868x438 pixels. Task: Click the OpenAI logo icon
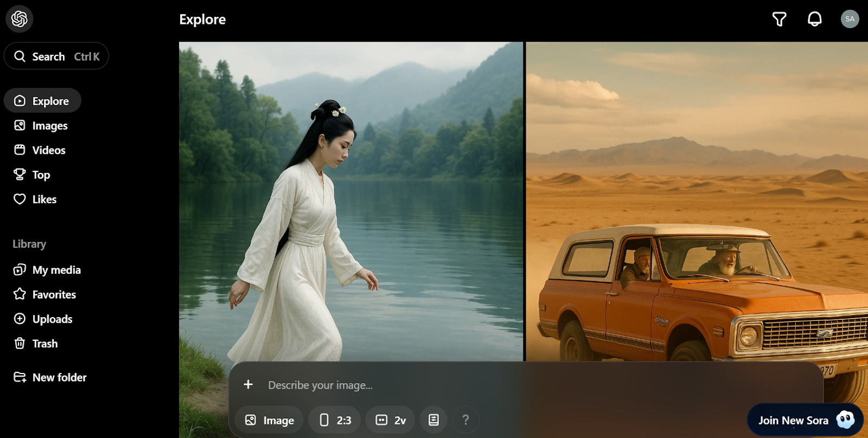20,19
